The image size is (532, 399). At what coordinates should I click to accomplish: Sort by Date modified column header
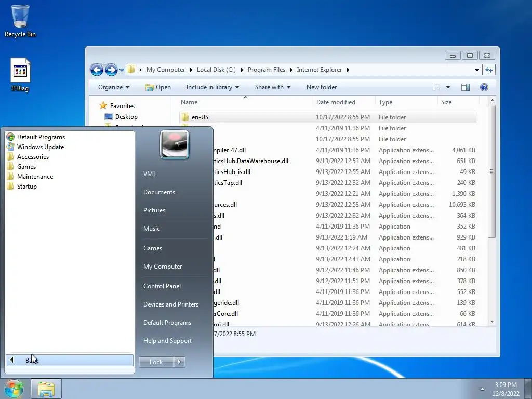click(x=344, y=102)
